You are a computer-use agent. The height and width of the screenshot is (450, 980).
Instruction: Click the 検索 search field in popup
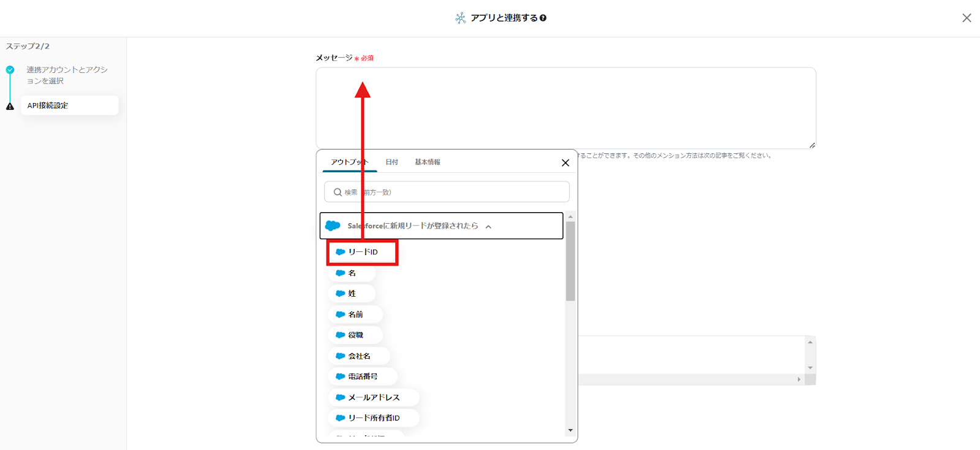tap(447, 192)
